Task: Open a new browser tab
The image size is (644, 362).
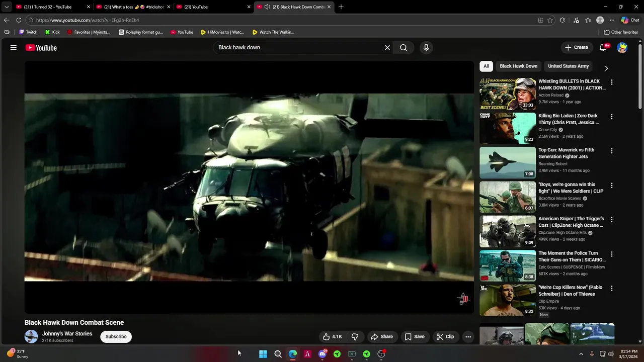Action: [x=341, y=7]
